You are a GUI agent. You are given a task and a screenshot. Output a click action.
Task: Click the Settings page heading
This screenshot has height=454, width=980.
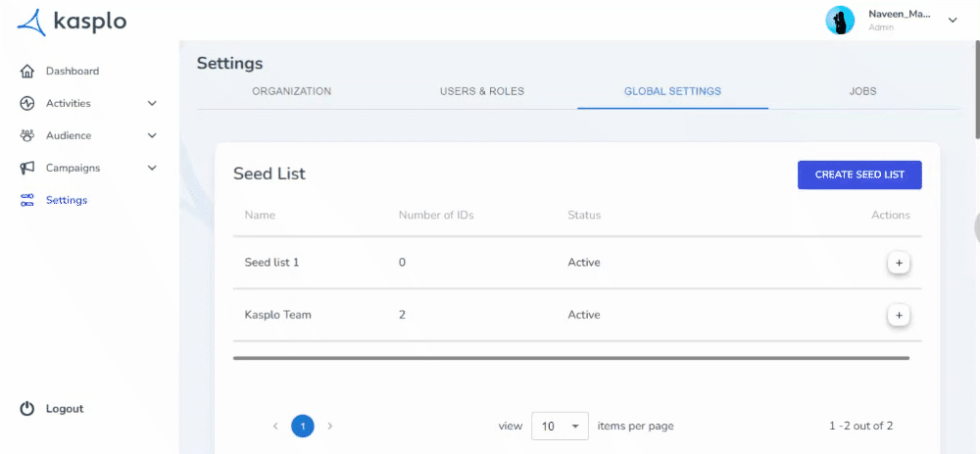230,63
